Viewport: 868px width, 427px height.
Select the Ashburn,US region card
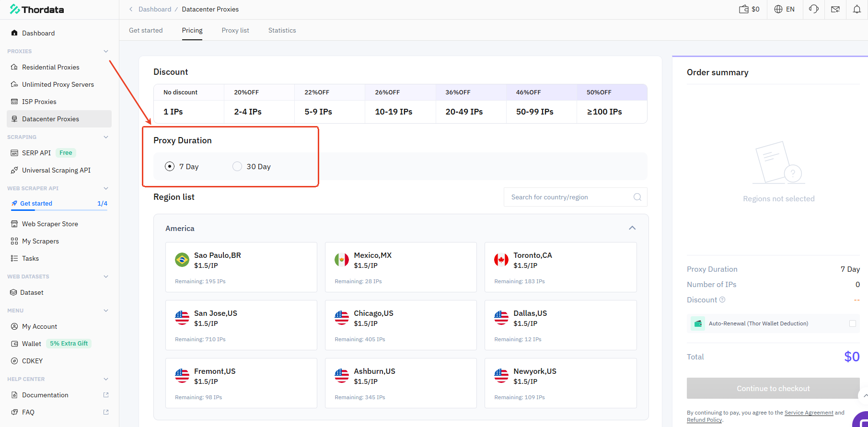coord(401,383)
